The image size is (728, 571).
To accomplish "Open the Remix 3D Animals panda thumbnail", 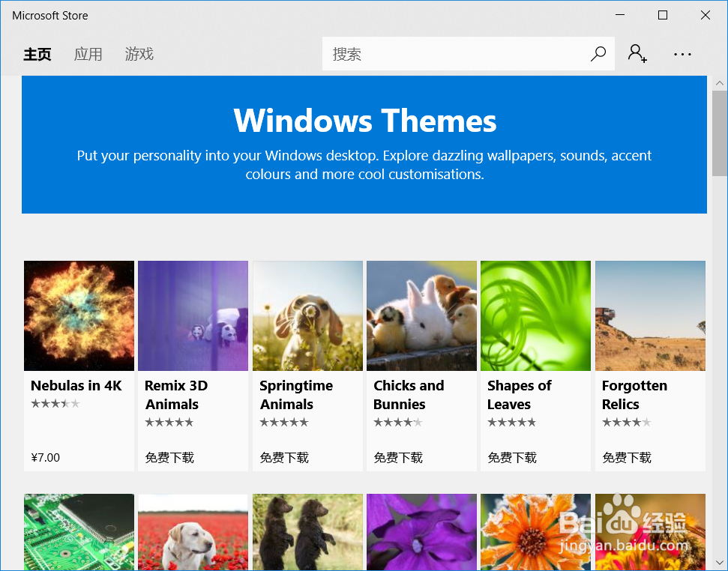I will pos(193,315).
